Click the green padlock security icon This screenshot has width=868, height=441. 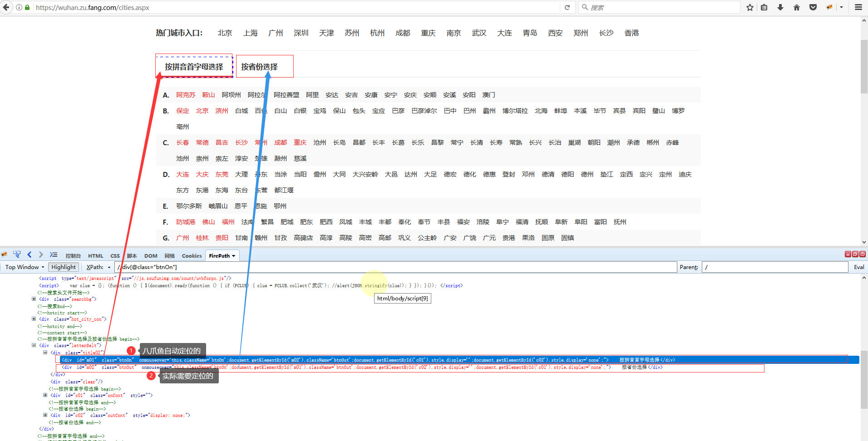[x=27, y=8]
